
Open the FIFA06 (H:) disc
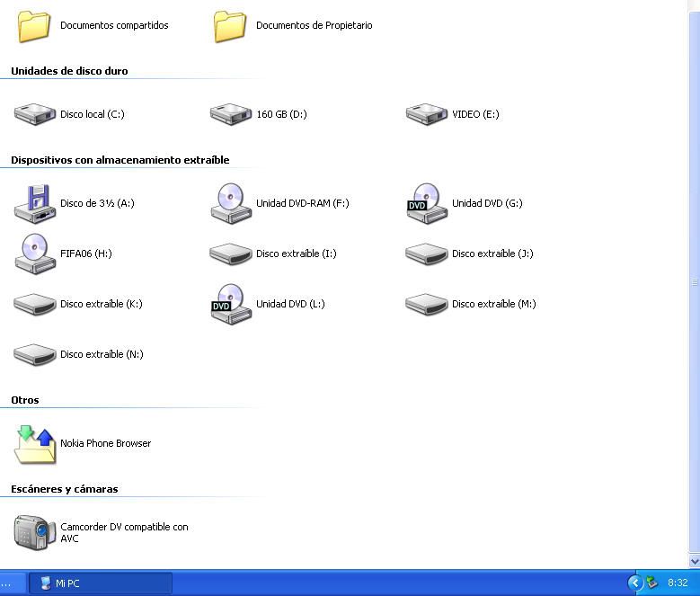(x=35, y=254)
